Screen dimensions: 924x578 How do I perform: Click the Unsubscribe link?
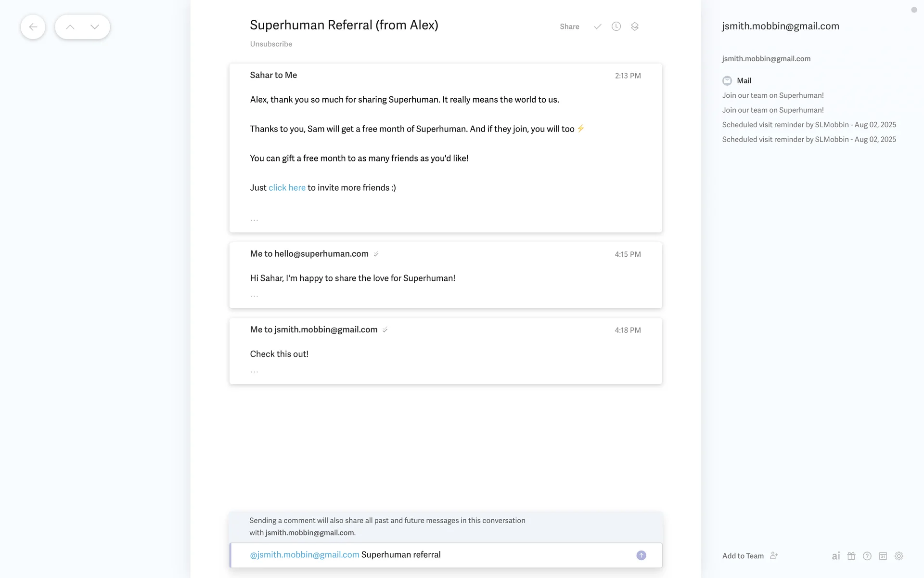click(271, 44)
